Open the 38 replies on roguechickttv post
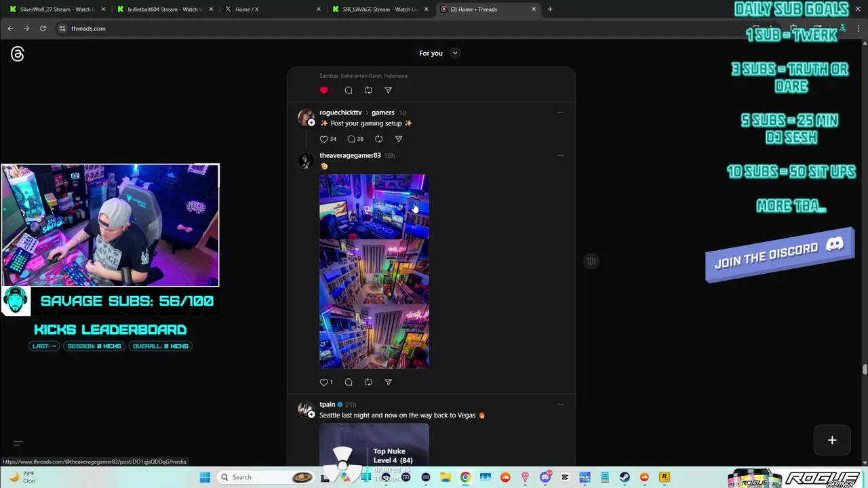Image resolution: width=868 pixels, height=488 pixels. pyautogui.click(x=355, y=139)
